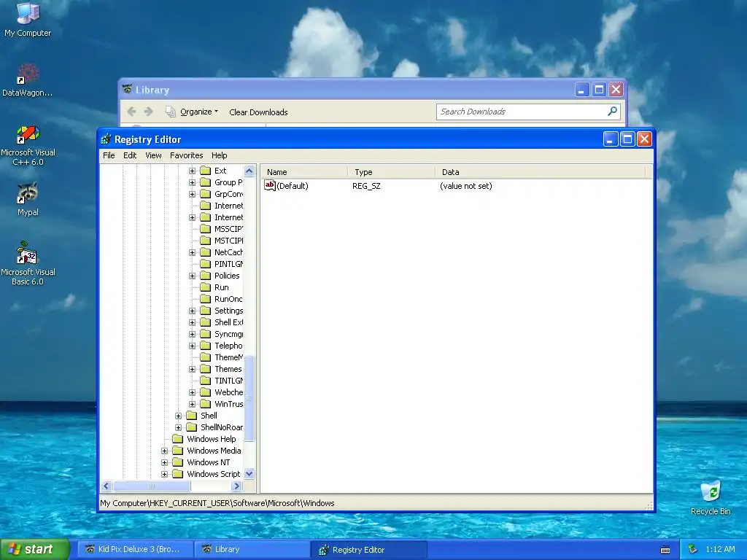Click the keyboard icon in system tray
The image size is (747, 560).
click(665, 550)
